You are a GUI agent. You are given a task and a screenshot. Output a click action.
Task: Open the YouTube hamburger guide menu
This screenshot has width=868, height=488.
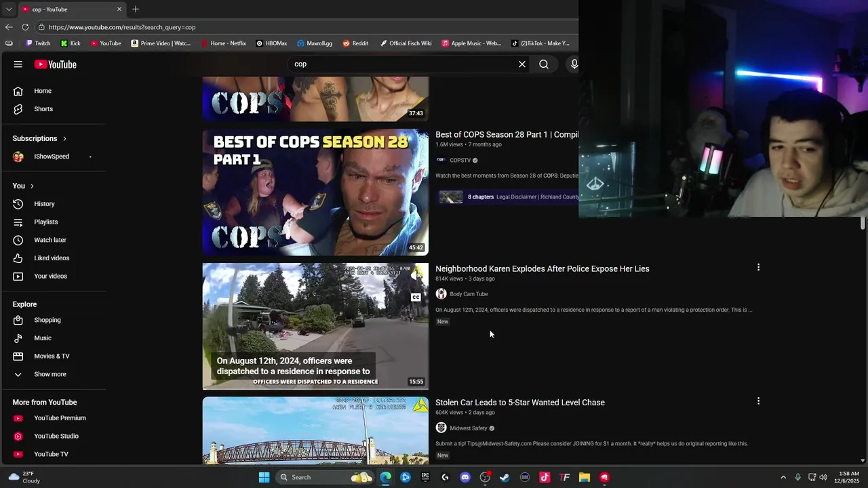point(18,64)
